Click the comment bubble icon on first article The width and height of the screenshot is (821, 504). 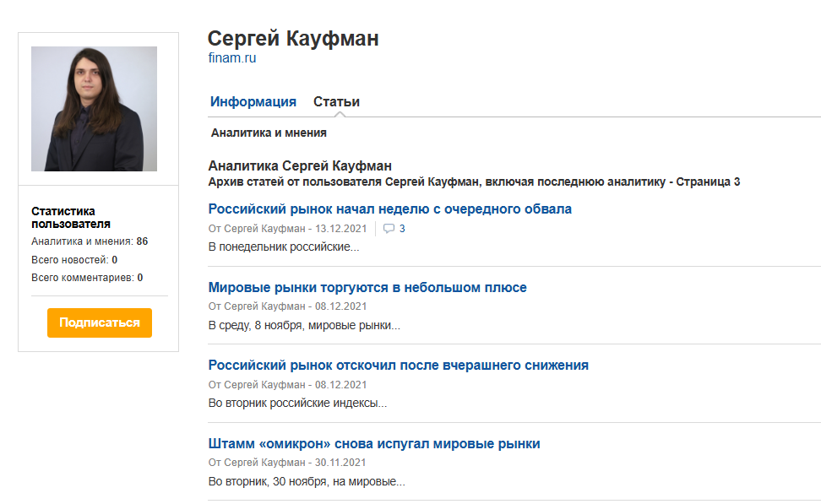(389, 229)
